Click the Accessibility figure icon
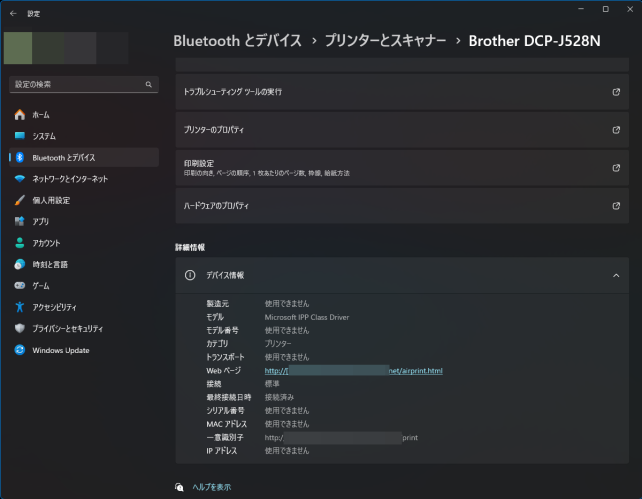 pos(20,307)
